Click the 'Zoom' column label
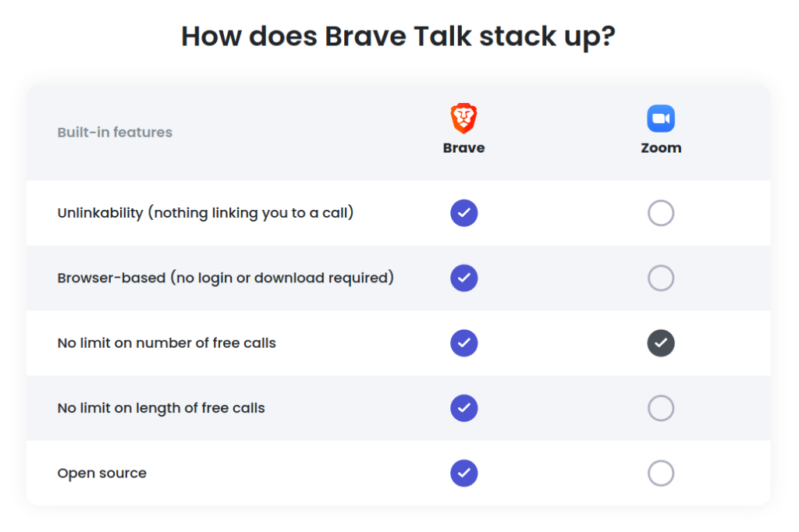 pos(661,147)
